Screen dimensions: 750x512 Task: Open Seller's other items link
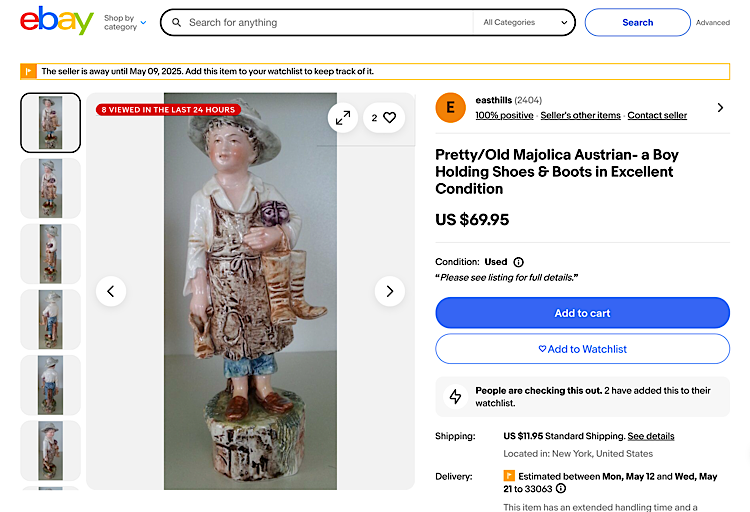580,116
